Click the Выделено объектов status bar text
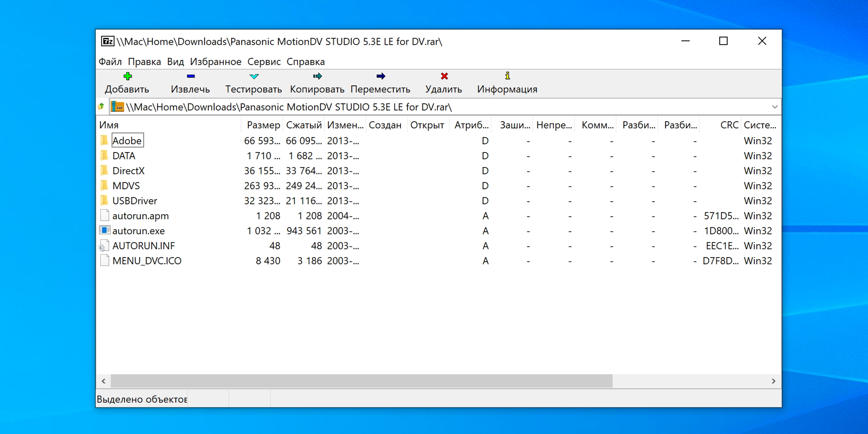The height and width of the screenshot is (434, 868). tap(142, 399)
